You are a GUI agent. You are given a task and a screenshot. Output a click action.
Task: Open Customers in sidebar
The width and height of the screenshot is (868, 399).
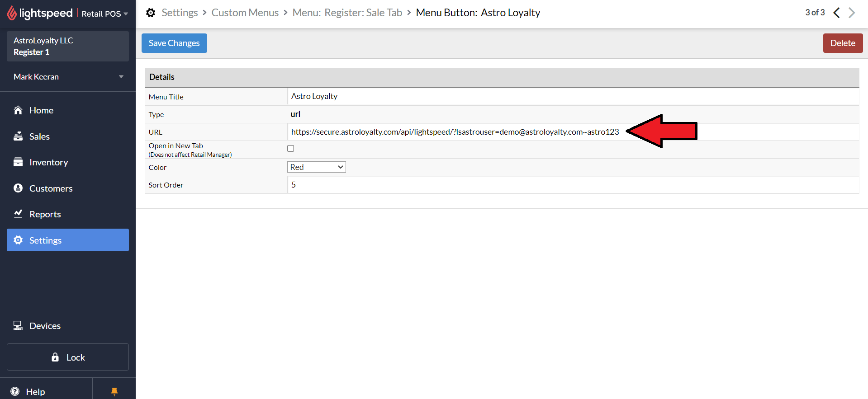point(68,188)
